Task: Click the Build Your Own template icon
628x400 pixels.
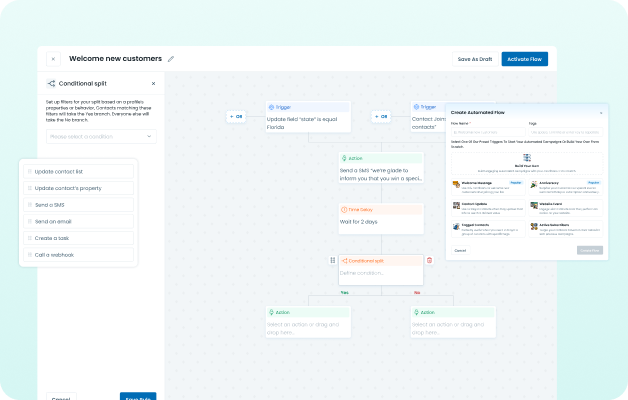Action: click(x=525, y=158)
